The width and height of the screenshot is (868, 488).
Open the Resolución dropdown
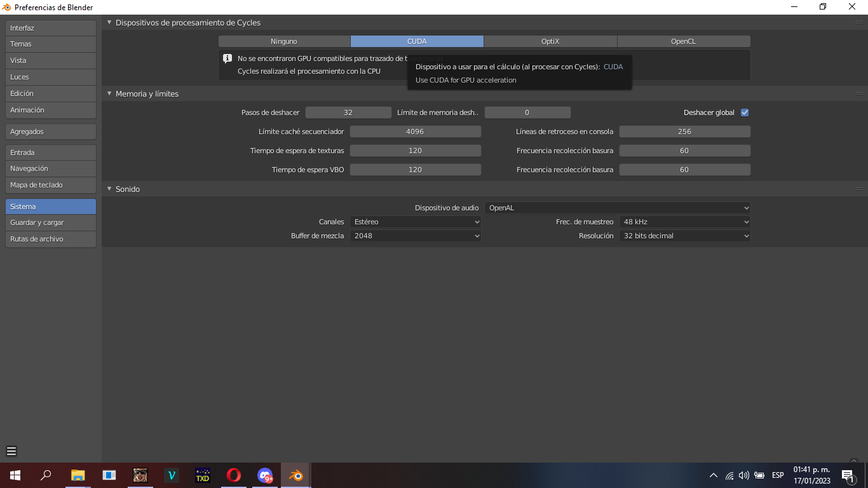click(685, 236)
